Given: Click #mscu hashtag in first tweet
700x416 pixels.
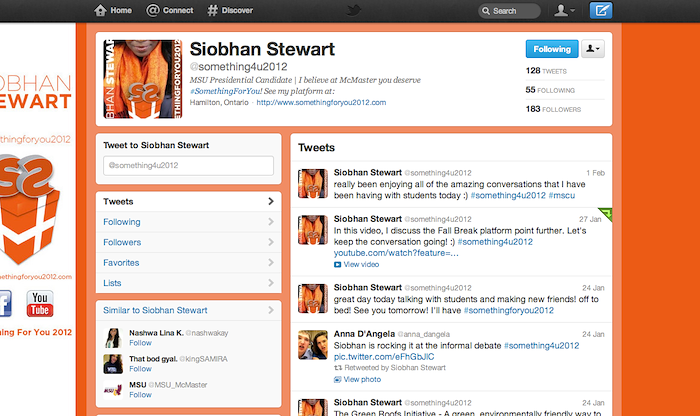Looking at the screenshot, I should 562,196.
